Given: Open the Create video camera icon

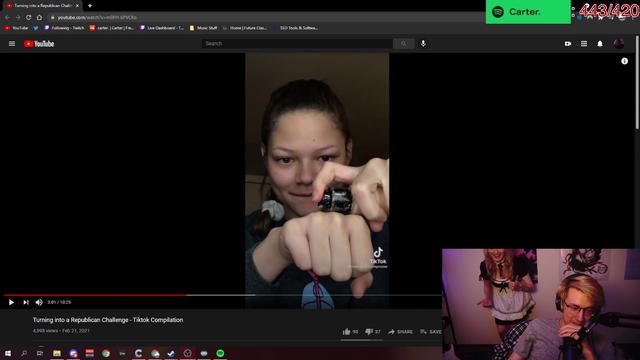Looking at the screenshot, I should click(568, 44).
